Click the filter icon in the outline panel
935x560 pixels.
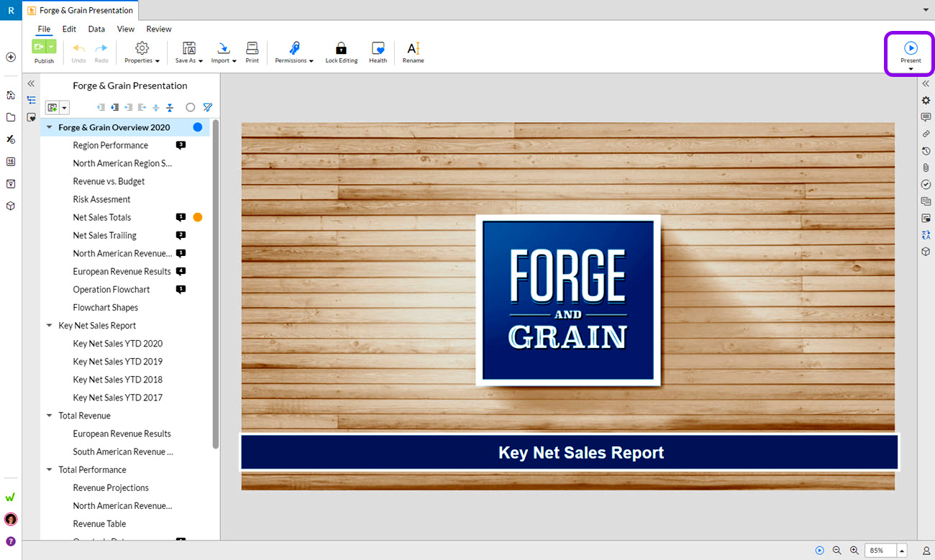pos(207,107)
